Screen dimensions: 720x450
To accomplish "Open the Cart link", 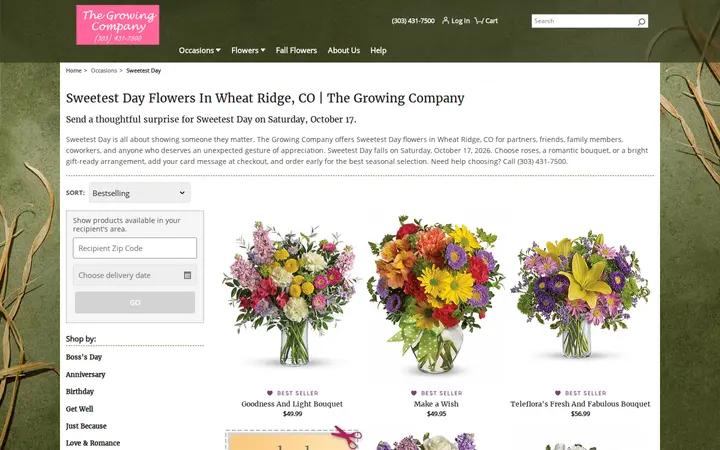I will 486,21.
